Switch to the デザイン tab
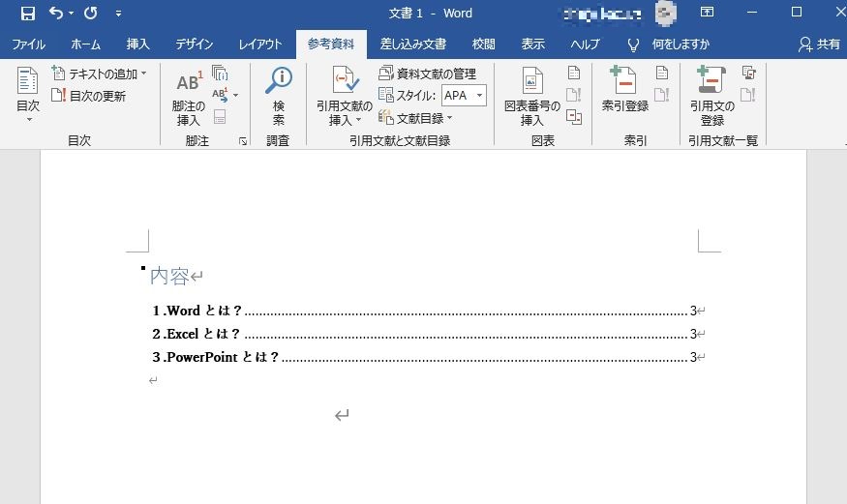Viewport: 847px width, 504px height. tap(195, 44)
